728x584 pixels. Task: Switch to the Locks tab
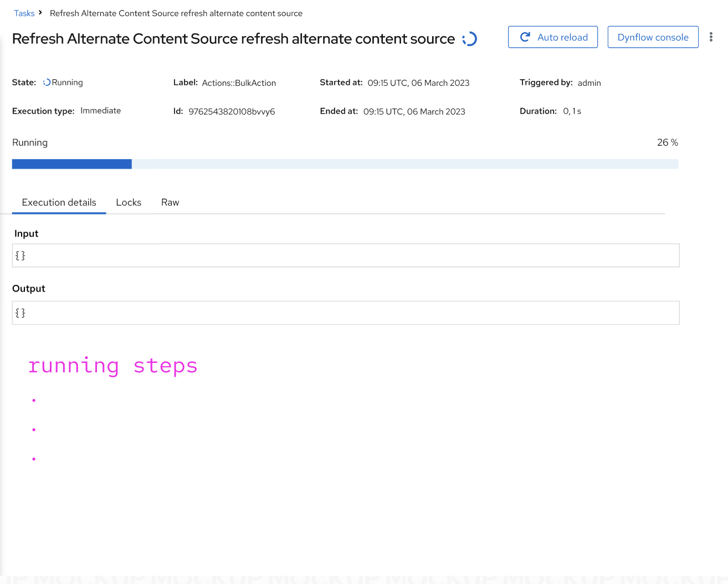tap(129, 202)
